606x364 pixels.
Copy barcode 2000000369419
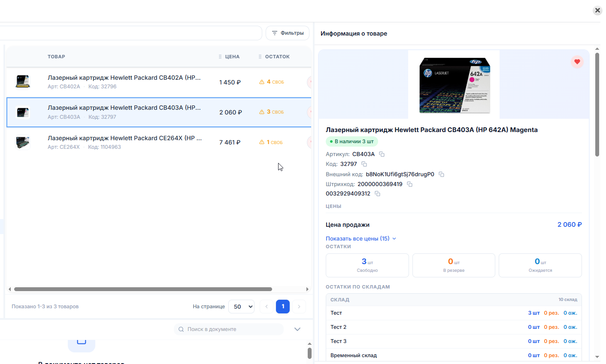click(x=409, y=184)
